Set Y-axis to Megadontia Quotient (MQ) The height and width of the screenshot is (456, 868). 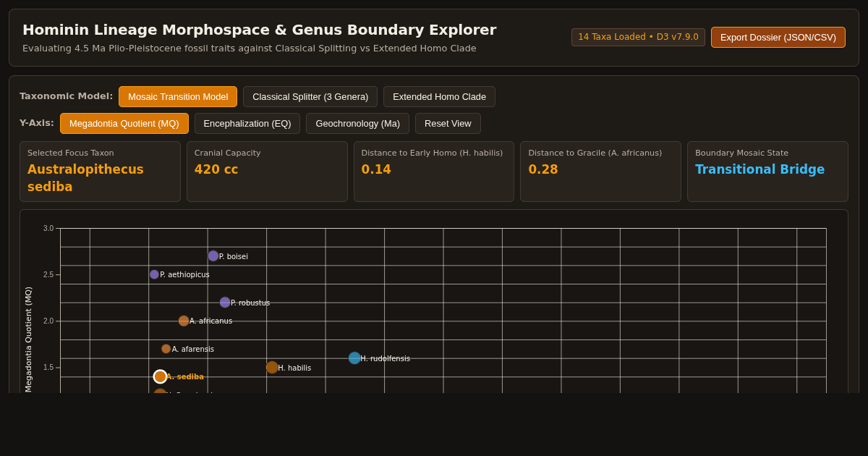pyautogui.click(x=124, y=123)
